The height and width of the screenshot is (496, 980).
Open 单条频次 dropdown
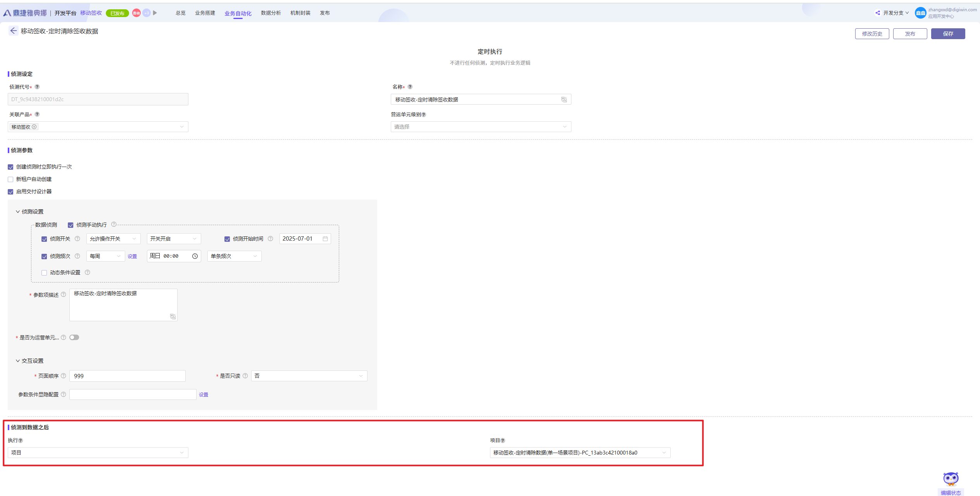pyautogui.click(x=234, y=256)
